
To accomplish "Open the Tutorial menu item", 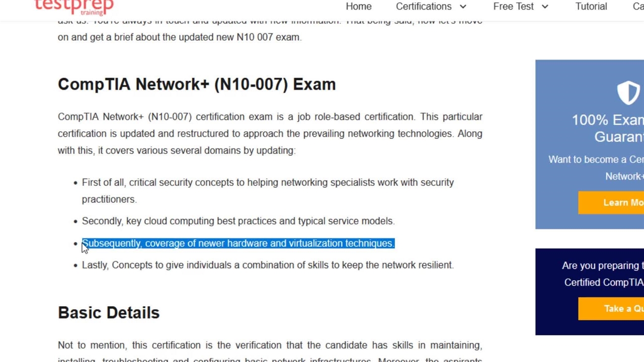I will [591, 7].
